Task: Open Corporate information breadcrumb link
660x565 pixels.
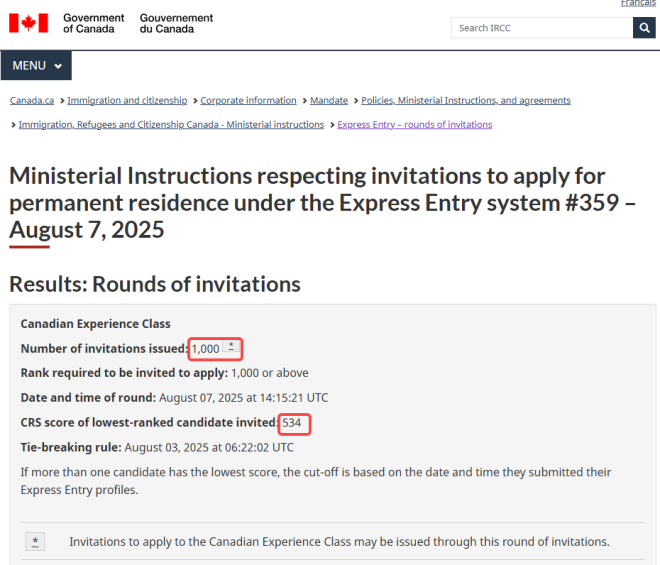Action: coord(248,101)
